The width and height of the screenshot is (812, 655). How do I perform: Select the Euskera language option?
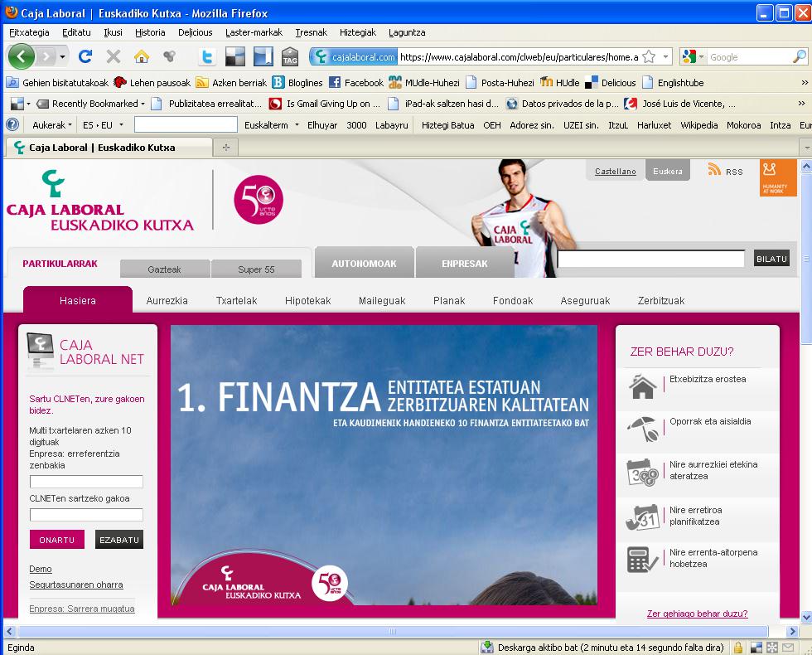(667, 172)
